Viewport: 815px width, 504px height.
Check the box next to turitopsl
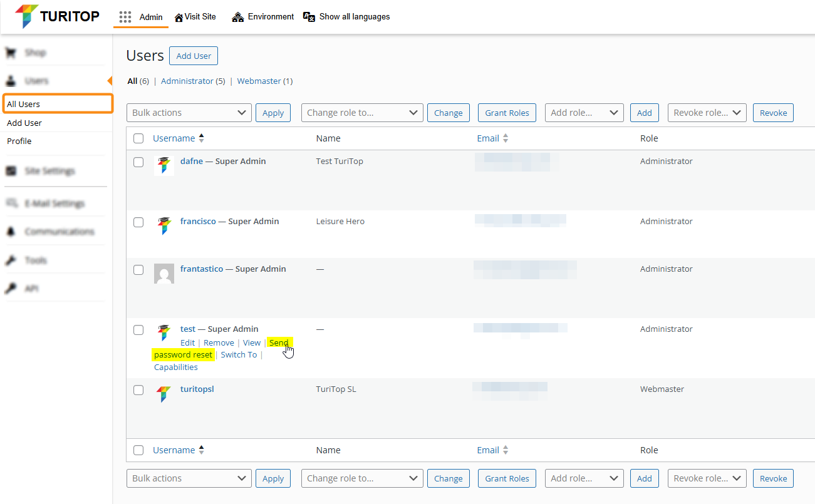tap(138, 389)
